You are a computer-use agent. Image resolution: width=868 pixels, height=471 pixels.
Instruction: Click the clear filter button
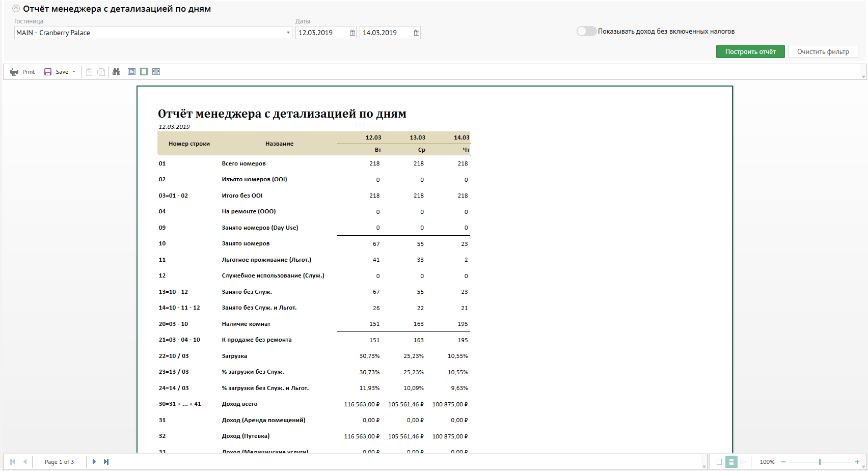(823, 51)
